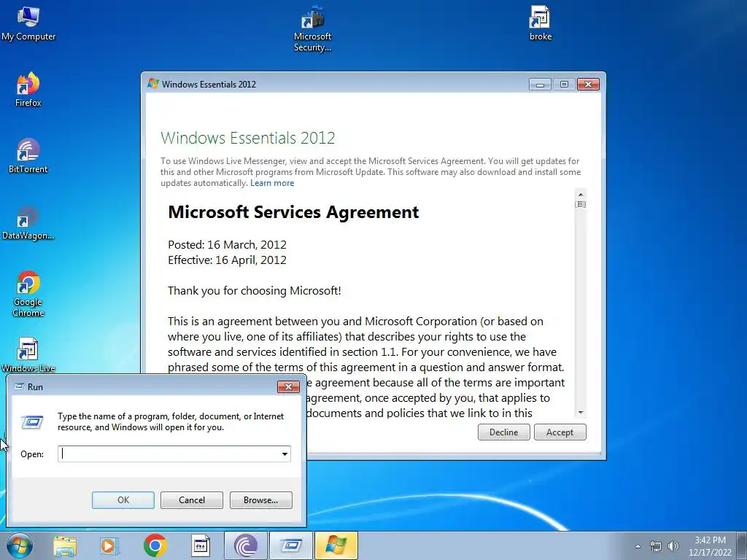Decline the Microsoft Services Agreement
Viewport: 747px width, 560px height.
(503, 432)
